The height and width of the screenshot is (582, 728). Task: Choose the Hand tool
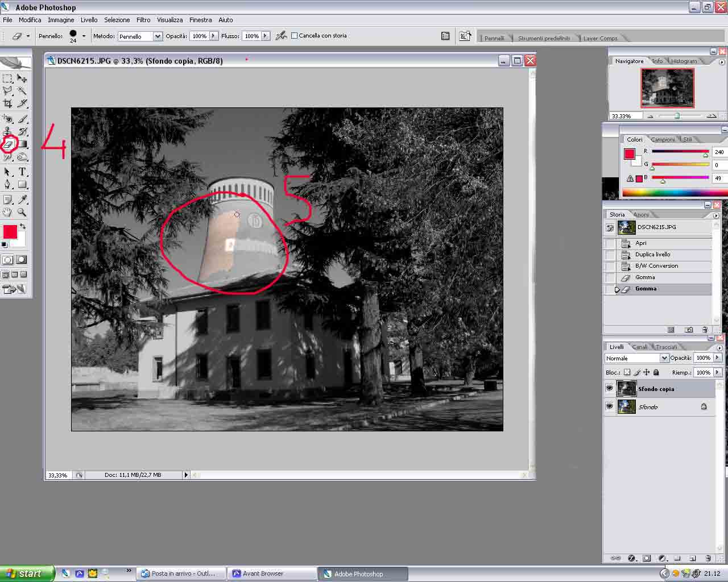(8, 213)
